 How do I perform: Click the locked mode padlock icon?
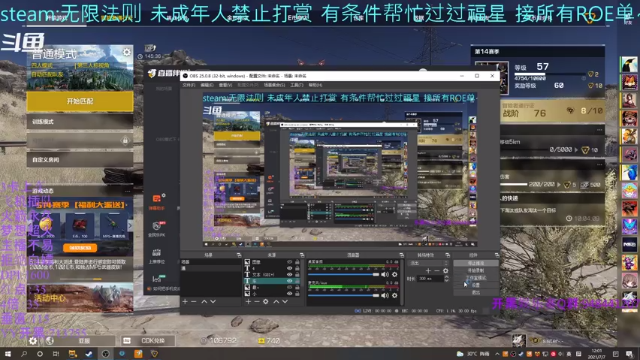pos(125,140)
